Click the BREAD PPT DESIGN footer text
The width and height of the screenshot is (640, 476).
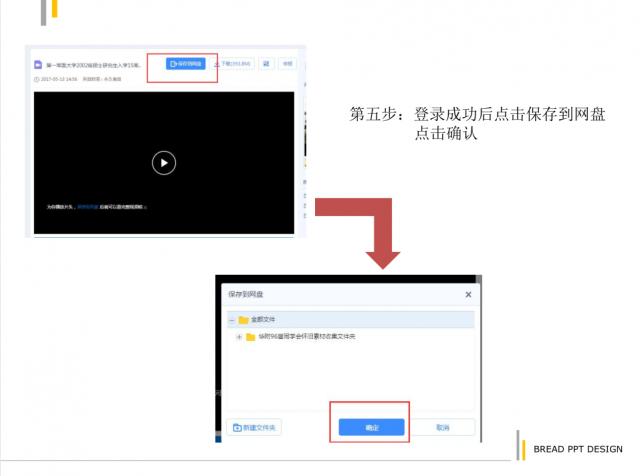577,449
